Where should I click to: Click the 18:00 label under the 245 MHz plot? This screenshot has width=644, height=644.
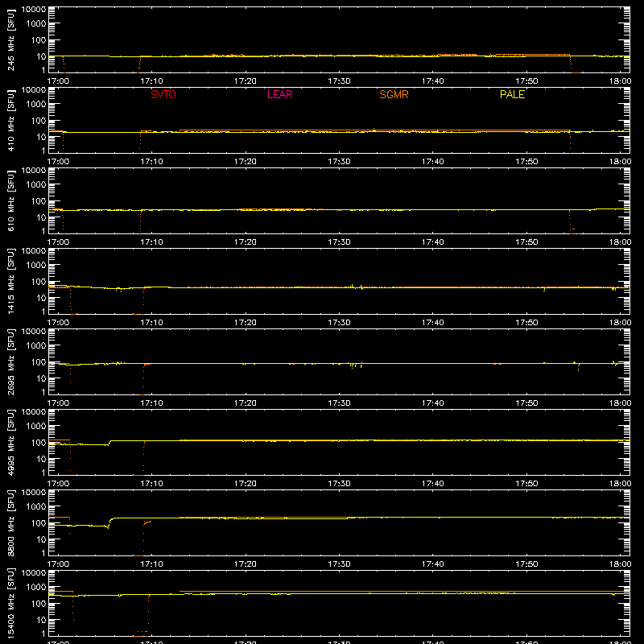click(x=620, y=81)
